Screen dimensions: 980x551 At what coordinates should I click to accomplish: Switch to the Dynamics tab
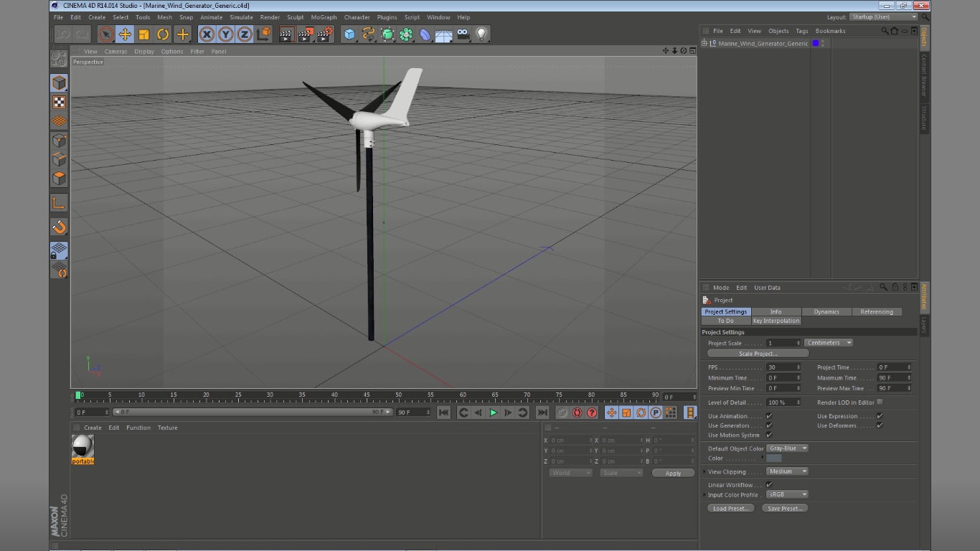(826, 311)
